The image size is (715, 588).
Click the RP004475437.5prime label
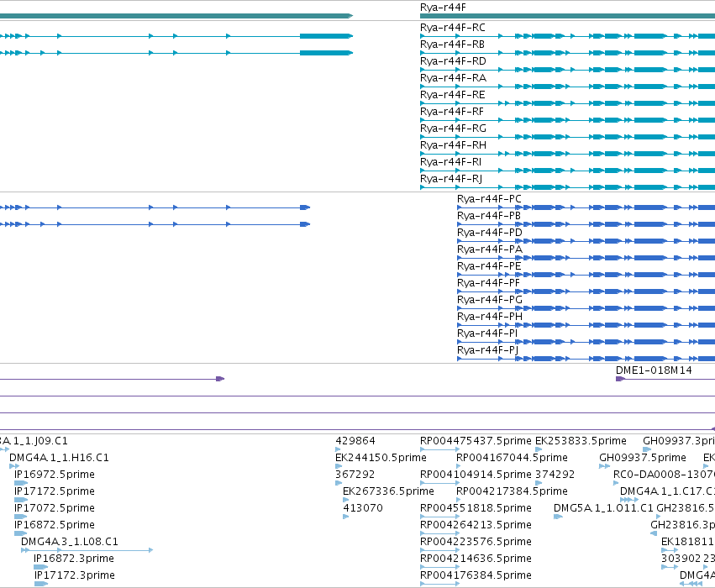tap(476, 441)
